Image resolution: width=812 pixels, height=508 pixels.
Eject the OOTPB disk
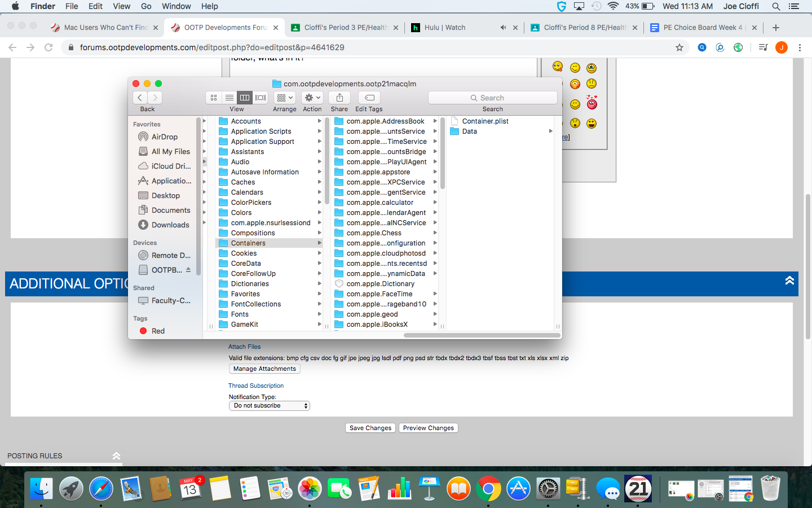(x=188, y=270)
